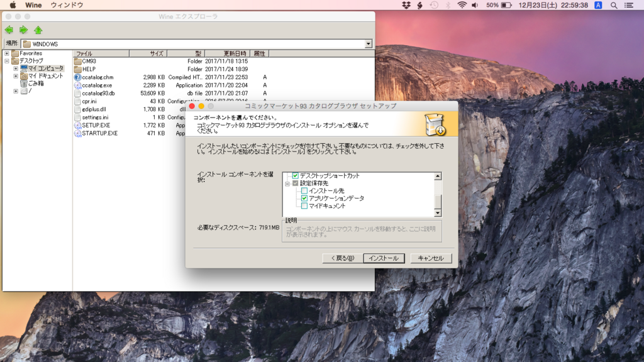Select the STARTUP.EXE file name

pos(100,133)
